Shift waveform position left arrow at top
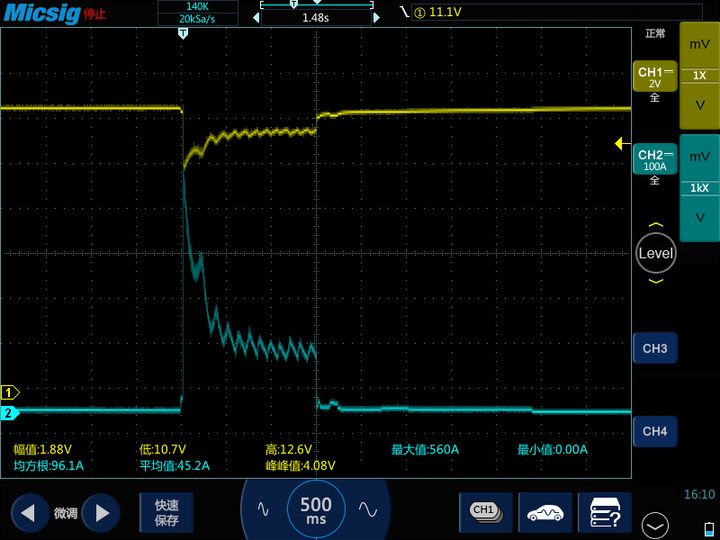Image resolution: width=720 pixels, height=540 pixels. click(256, 18)
